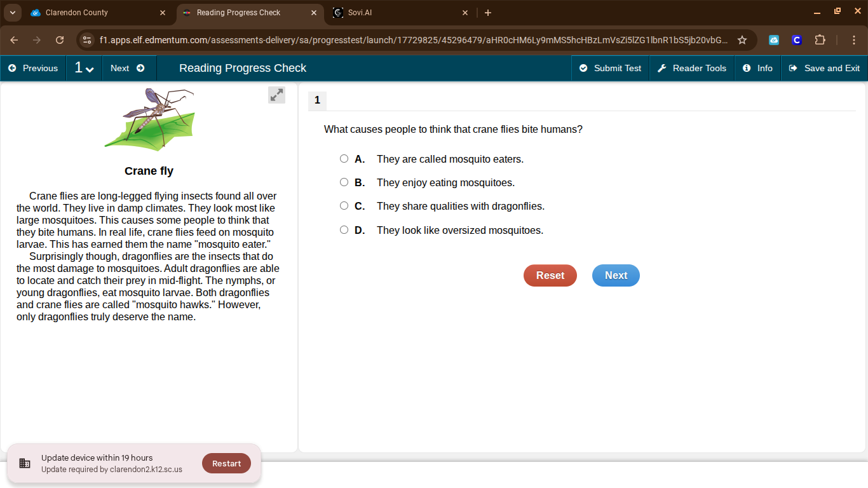
Task: Restart the device from update notification
Action: click(x=226, y=463)
